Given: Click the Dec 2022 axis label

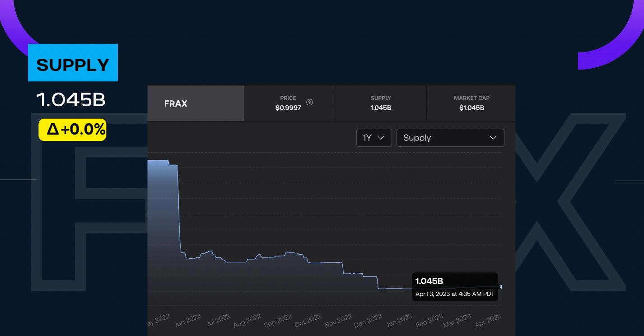Looking at the screenshot, I should 368,321.
